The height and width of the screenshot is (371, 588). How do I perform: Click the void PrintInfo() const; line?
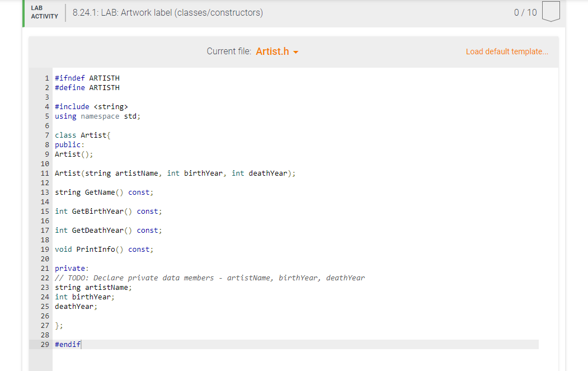(104, 250)
